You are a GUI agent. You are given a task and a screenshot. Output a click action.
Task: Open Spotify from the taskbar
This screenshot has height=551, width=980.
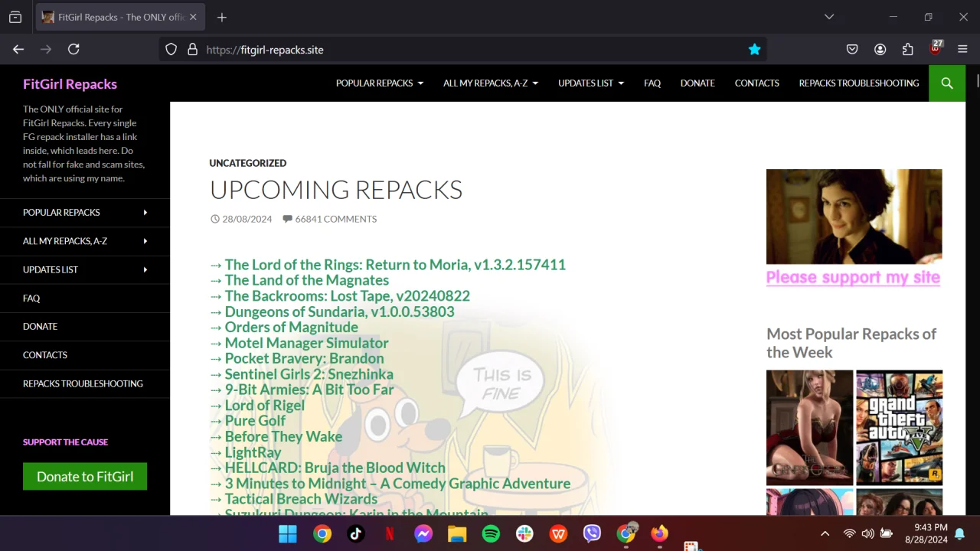[491, 533]
